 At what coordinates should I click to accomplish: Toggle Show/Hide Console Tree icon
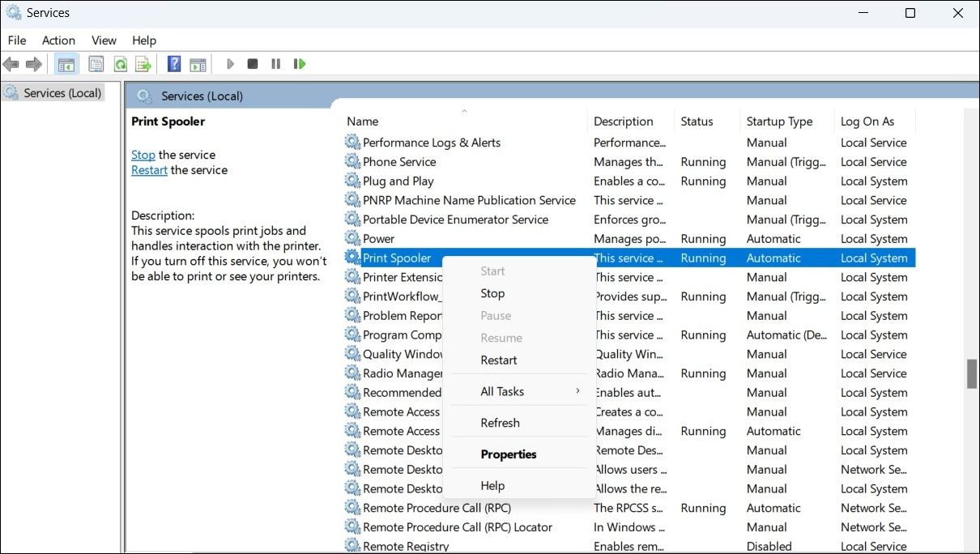point(66,64)
